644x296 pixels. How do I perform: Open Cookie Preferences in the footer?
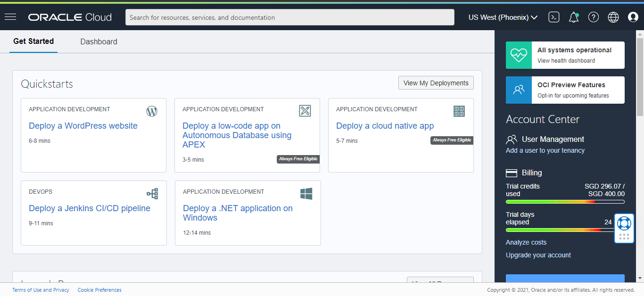(x=99, y=290)
